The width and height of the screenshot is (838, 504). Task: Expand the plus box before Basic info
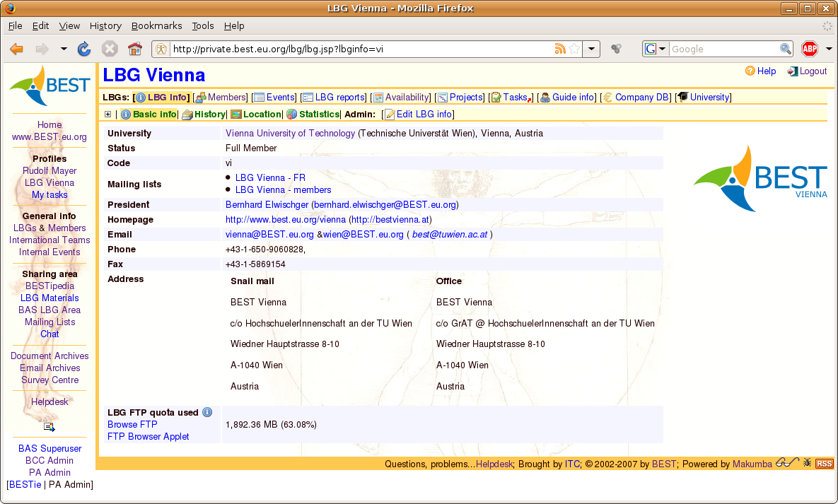tap(107, 115)
